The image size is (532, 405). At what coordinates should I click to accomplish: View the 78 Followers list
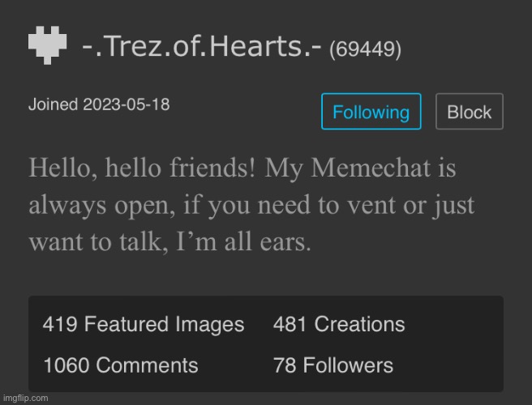coord(333,364)
